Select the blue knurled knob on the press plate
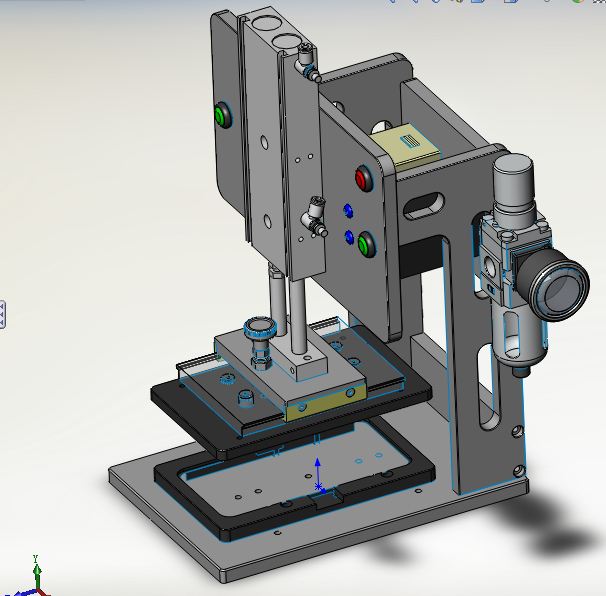The width and height of the screenshot is (606, 596). tap(260, 329)
